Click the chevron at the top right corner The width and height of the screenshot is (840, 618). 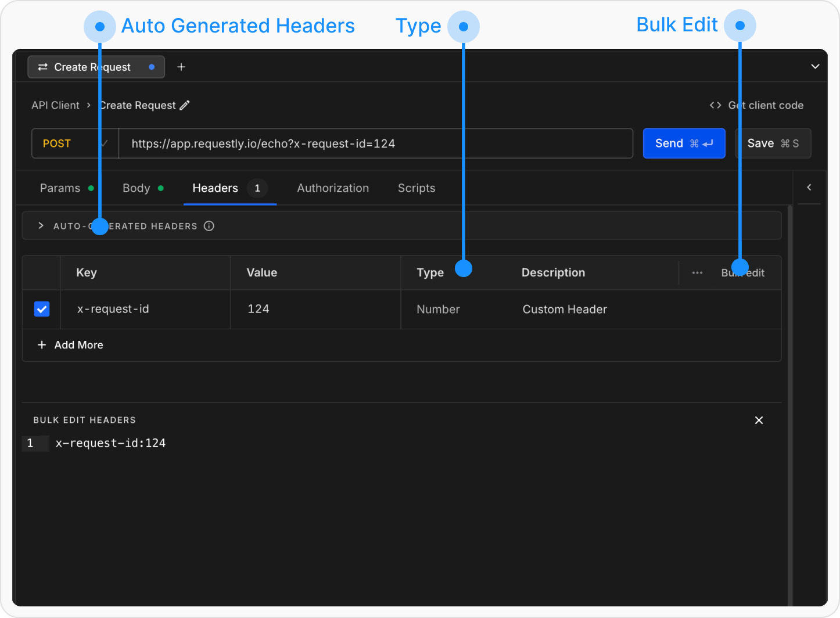point(815,66)
